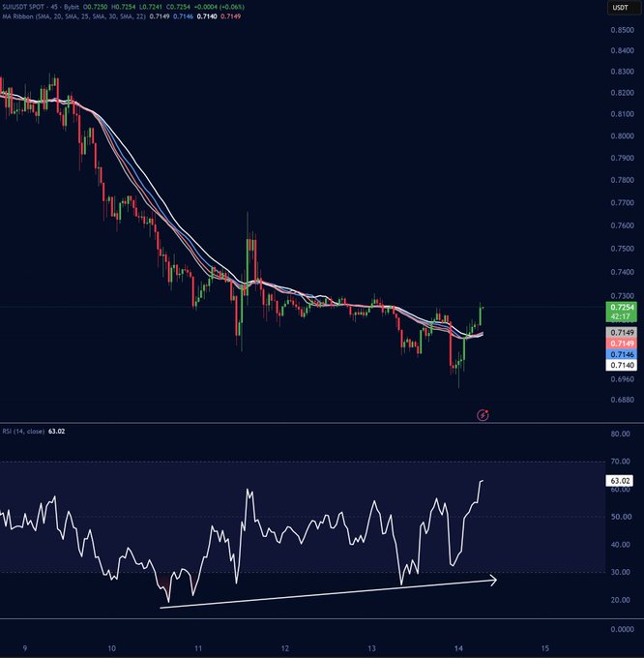Click the 80.00 RSI scale label
Screen dimensions: 644x658
621,434
